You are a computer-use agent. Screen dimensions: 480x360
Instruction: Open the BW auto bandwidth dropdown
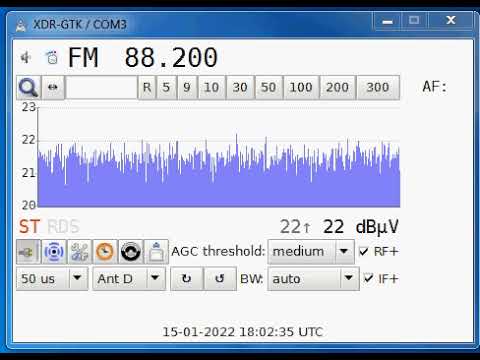point(313,278)
